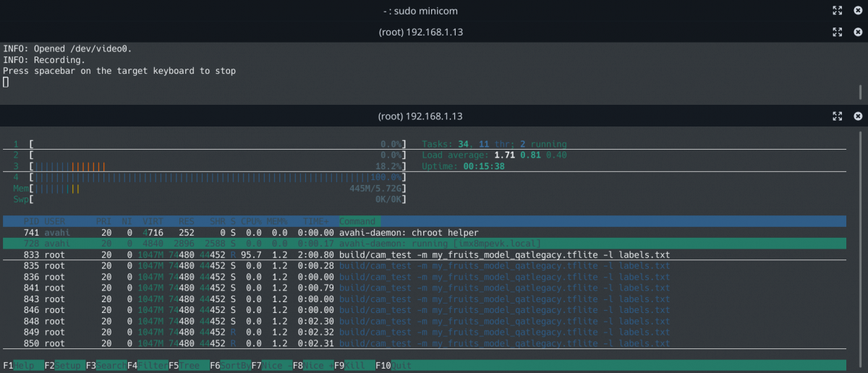Quit htop using F10 Quit button
This screenshot has width=868, height=373.
click(395, 366)
